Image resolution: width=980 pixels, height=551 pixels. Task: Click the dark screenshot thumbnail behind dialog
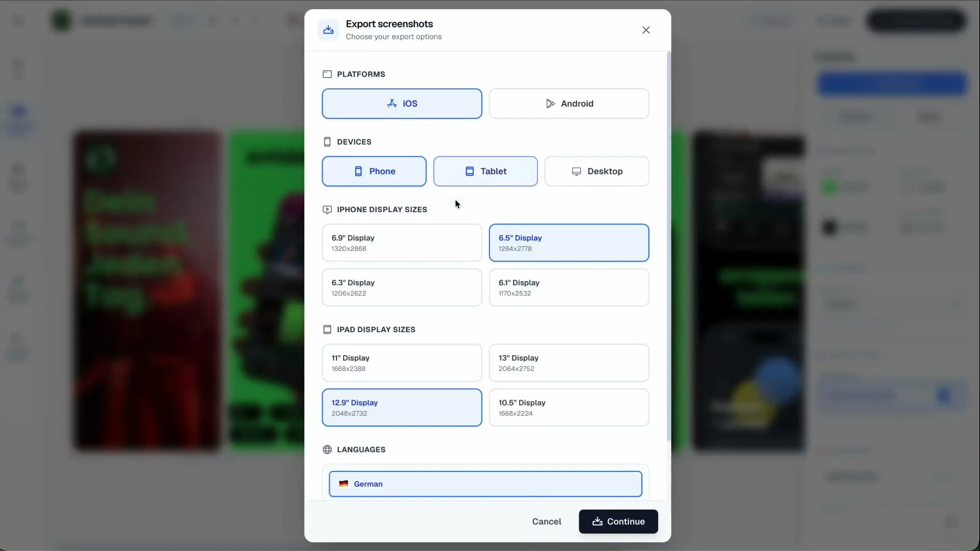(748, 291)
